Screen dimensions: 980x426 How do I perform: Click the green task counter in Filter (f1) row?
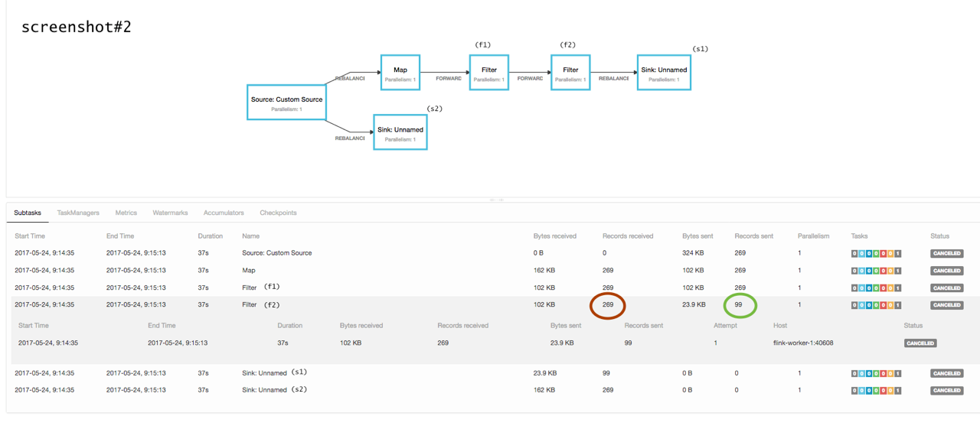point(876,288)
